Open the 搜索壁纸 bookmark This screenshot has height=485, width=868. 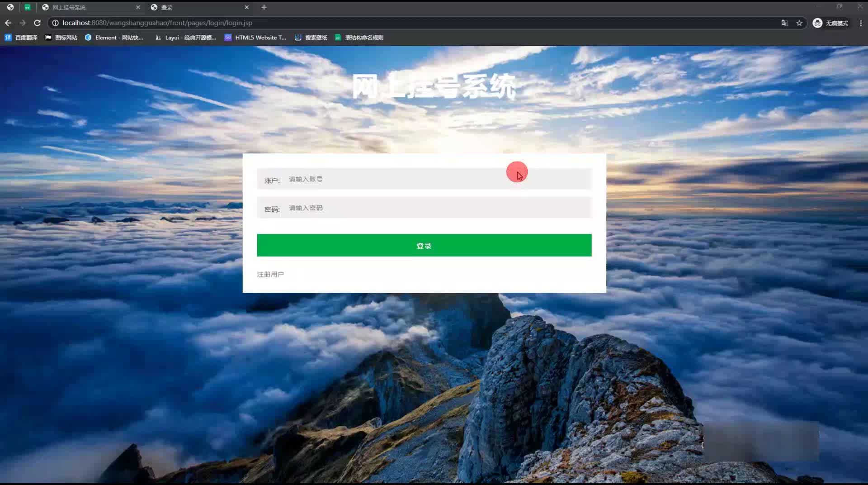311,38
